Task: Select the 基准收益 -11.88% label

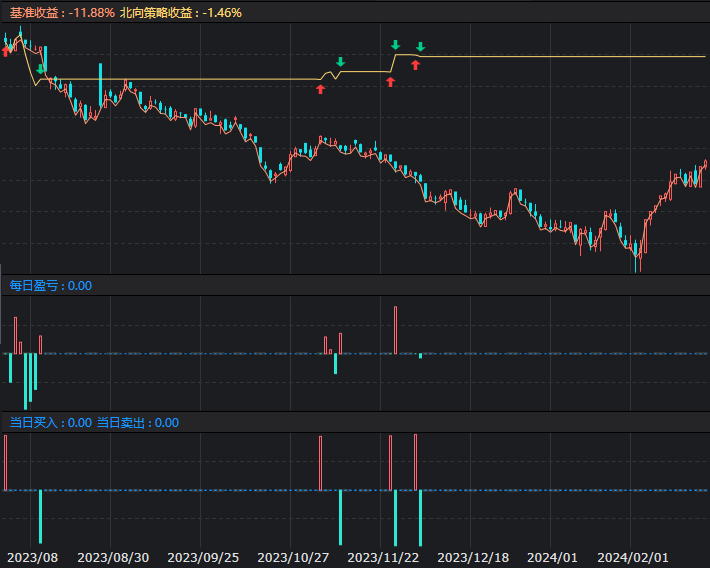Action: point(62,13)
